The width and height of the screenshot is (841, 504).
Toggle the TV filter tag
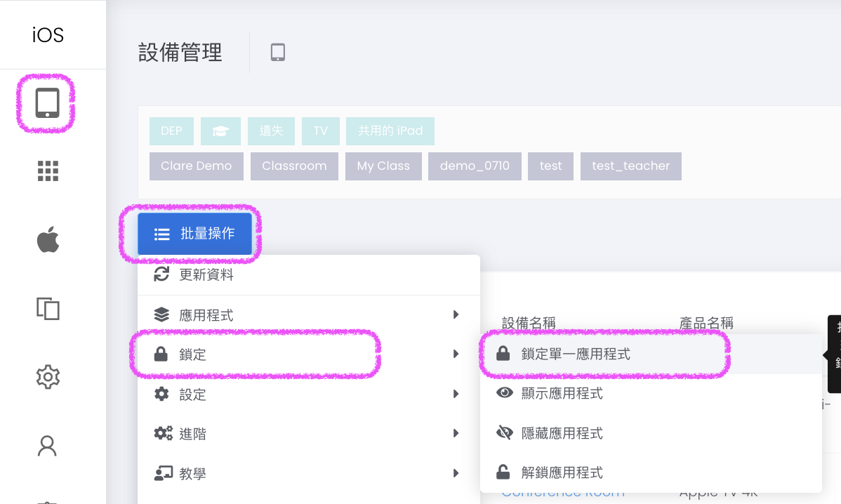pyautogui.click(x=320, y=131)
